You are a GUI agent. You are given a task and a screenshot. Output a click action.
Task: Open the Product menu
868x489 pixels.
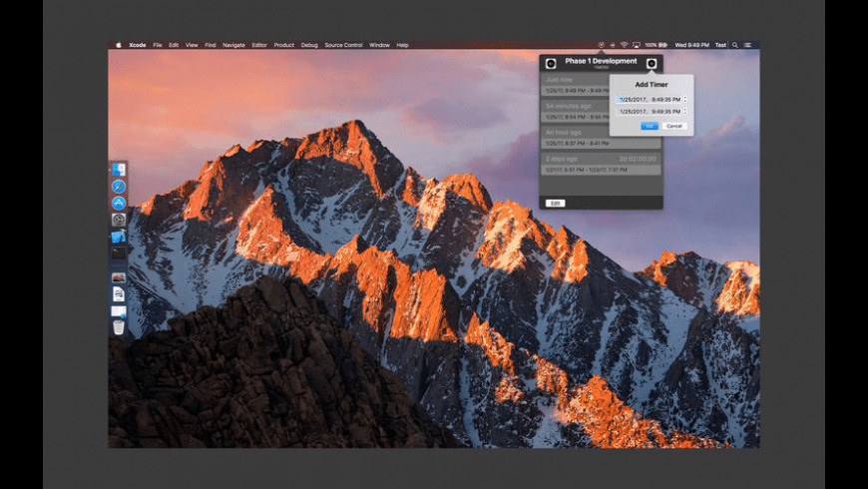pyautogui.click(x=284, y=45)
